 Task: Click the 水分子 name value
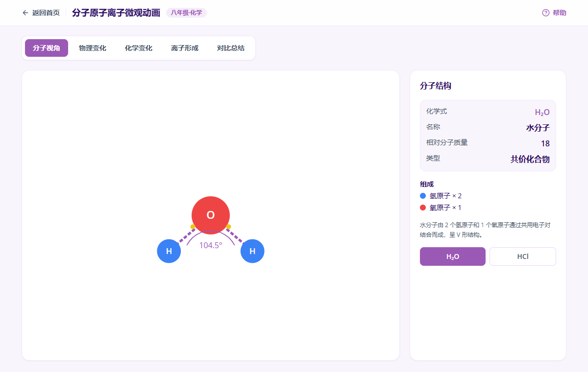(x=538, y=128)
